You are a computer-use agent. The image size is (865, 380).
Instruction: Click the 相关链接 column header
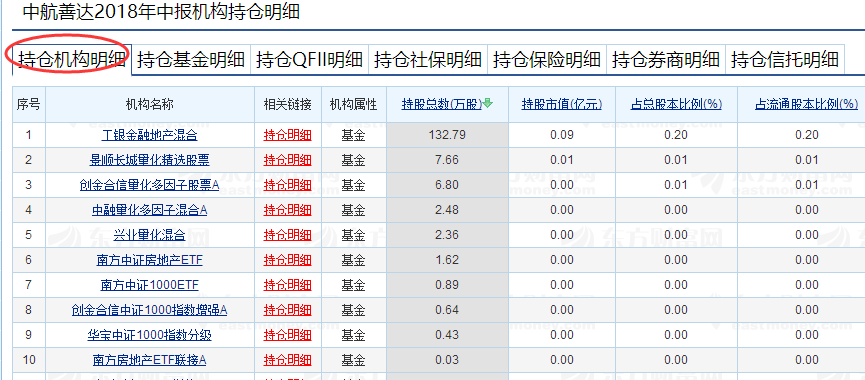[288, 104]
